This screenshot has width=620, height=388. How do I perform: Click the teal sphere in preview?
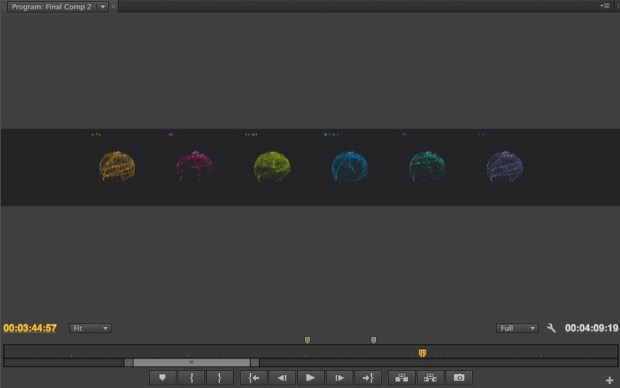tap(427, 166)
